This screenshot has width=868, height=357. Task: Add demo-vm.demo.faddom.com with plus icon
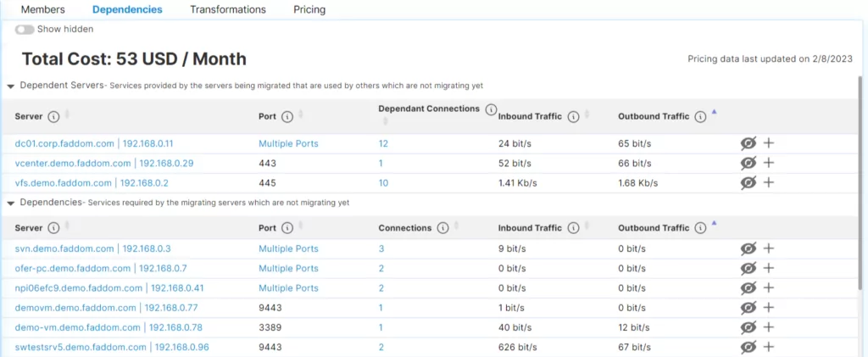pos(768,327)
